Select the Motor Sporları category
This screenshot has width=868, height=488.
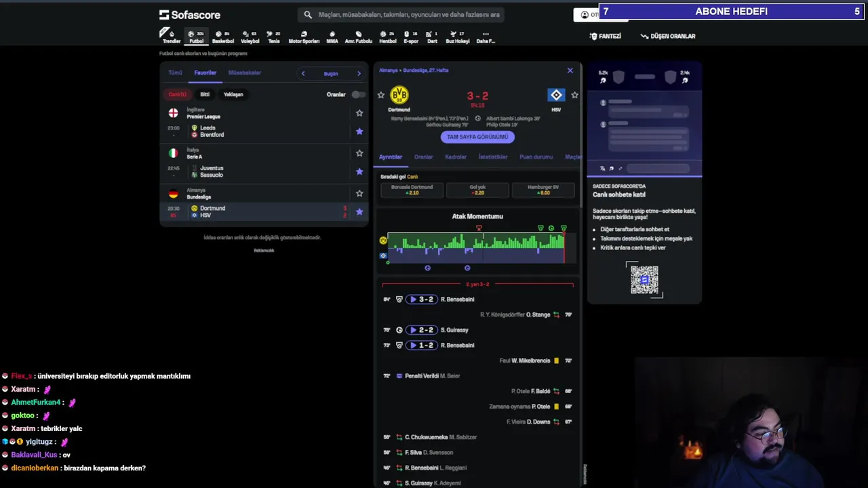click(304, 37)
